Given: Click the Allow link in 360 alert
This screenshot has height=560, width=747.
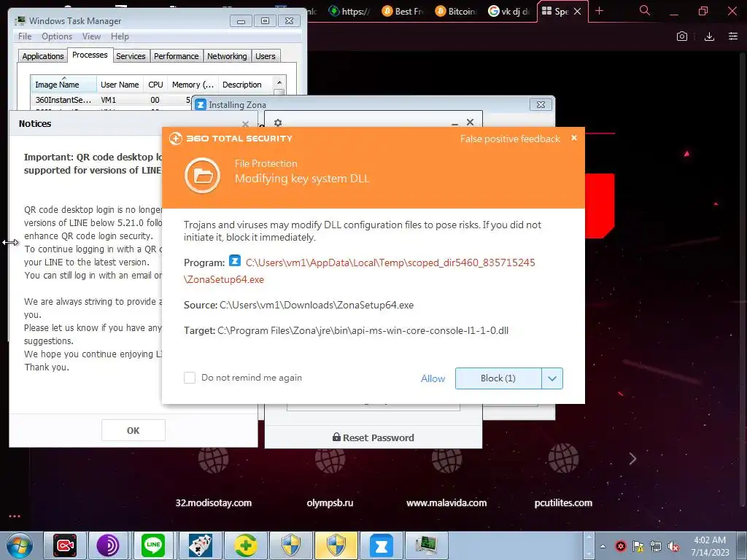Looking at the screenshot, I should coord(433,378).
